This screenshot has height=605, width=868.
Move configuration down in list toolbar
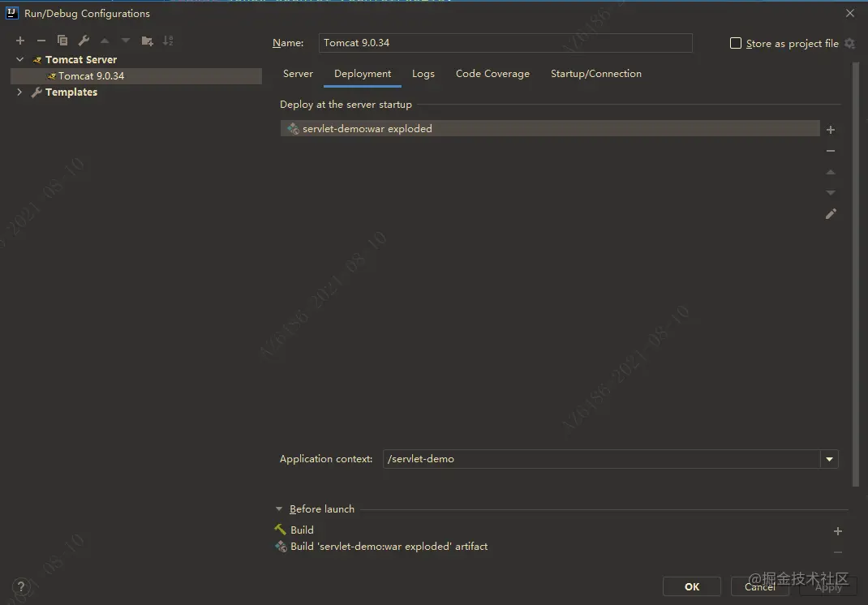coord(126,41)
